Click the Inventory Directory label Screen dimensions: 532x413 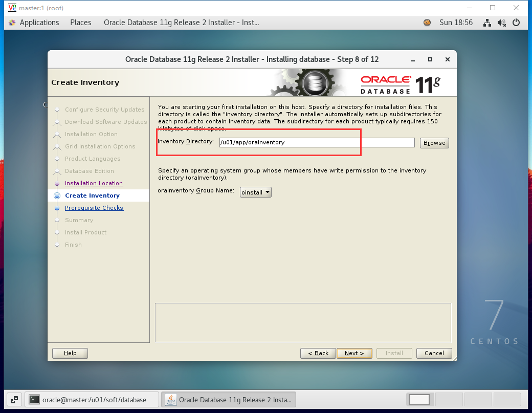pyautogui.click(x=186, y=142)
